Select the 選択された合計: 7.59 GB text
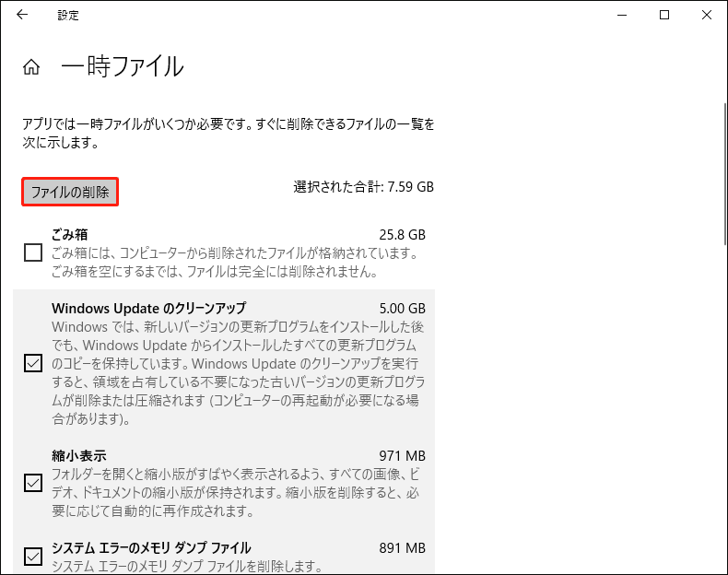Screen dimensions: 728x575 [x=363, y=187]
